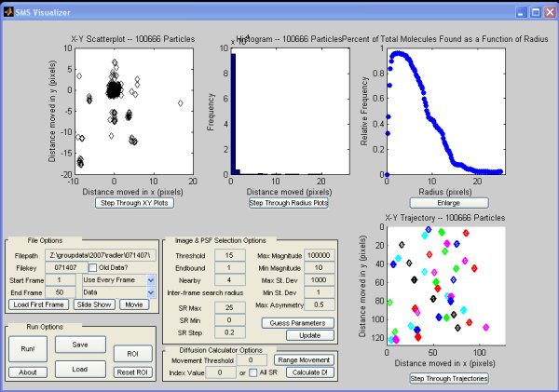The width and height of the screenshot is (559, 392).
Task: Click the Guess Parameters button
Action: [x=298, y=323]
